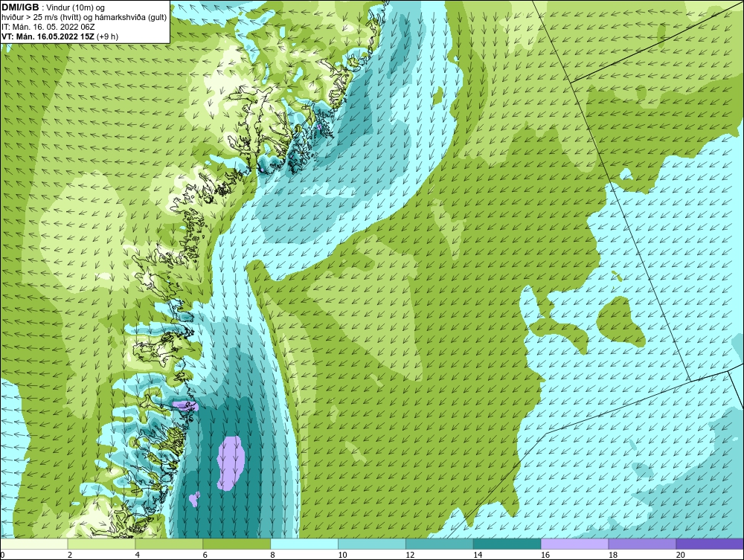This screenshot has width=744, height=560.
Task: Click the large purple high-wind patch offshore
Action: pyautogui.click(x=231, y=463)
